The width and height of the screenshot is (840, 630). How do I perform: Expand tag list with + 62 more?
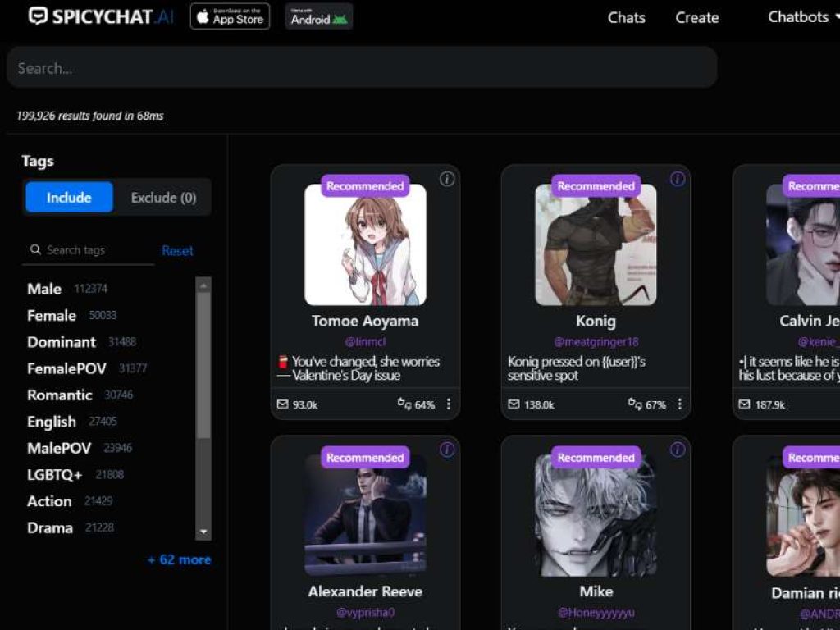click(179, 559)
